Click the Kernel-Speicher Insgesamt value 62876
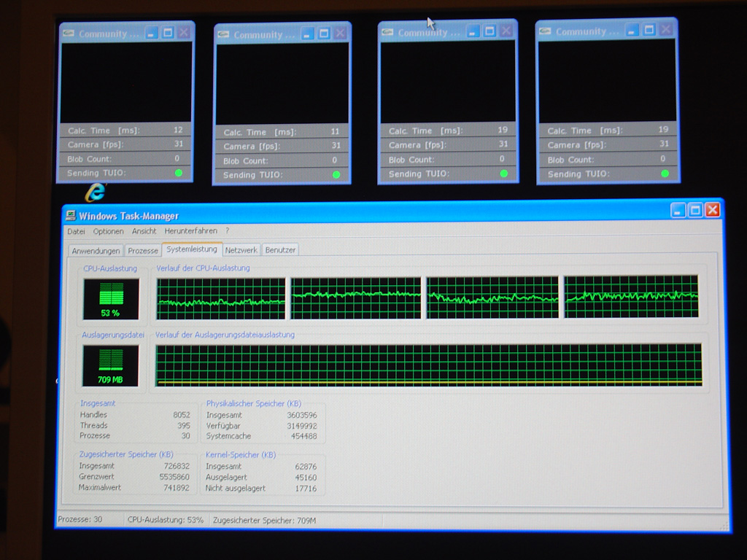The height and width of the screenshot is (560, 747). (306, 467)
